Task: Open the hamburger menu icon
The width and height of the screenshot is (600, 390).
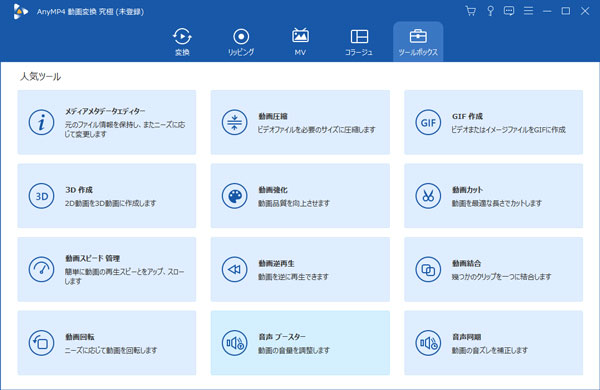Action: (x=528, y=11)
